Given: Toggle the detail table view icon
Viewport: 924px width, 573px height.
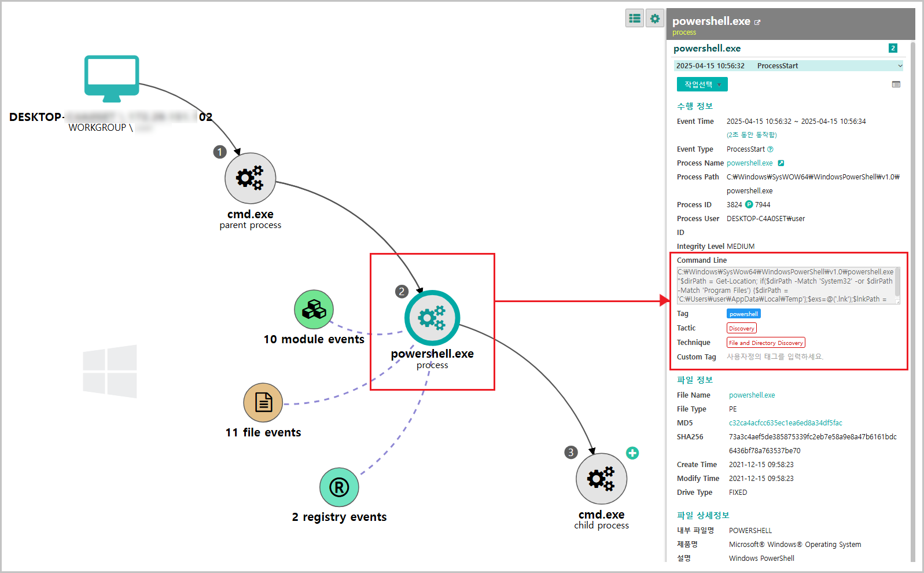Looking at the screenshot, I should 896,85.
